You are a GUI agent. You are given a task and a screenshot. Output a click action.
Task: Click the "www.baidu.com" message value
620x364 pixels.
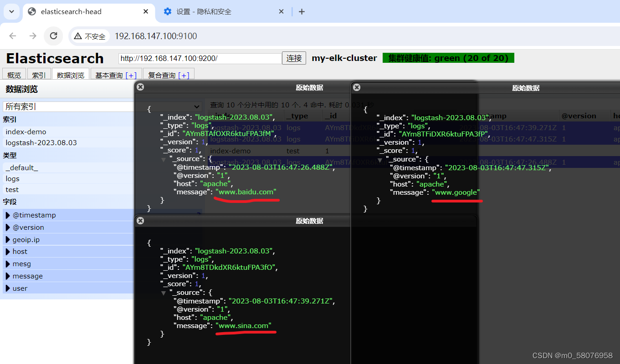point(246,192)
